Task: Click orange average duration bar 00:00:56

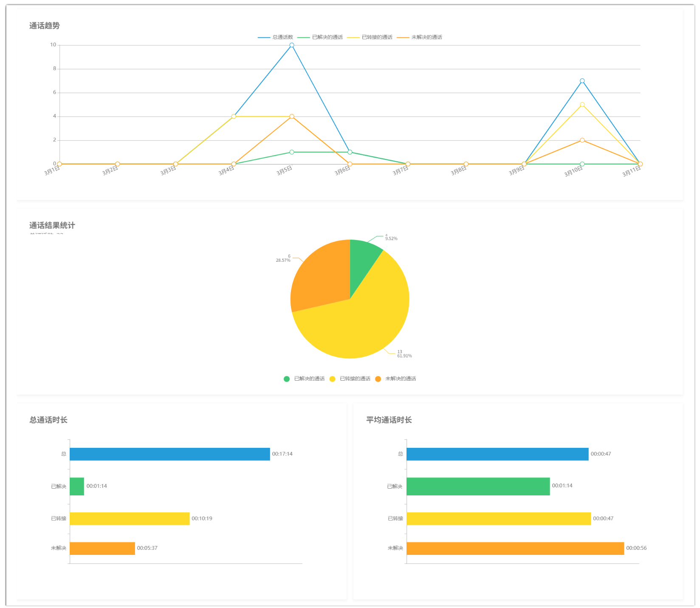Action: [515, 549]
